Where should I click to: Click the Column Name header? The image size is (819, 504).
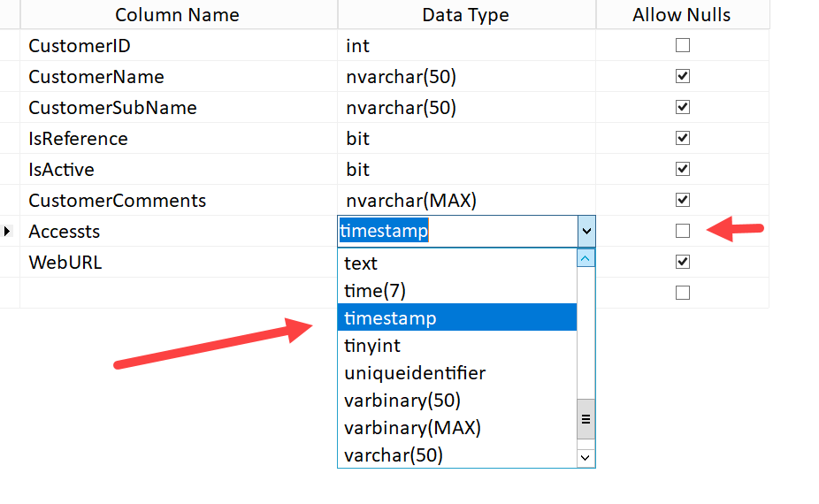179,15
